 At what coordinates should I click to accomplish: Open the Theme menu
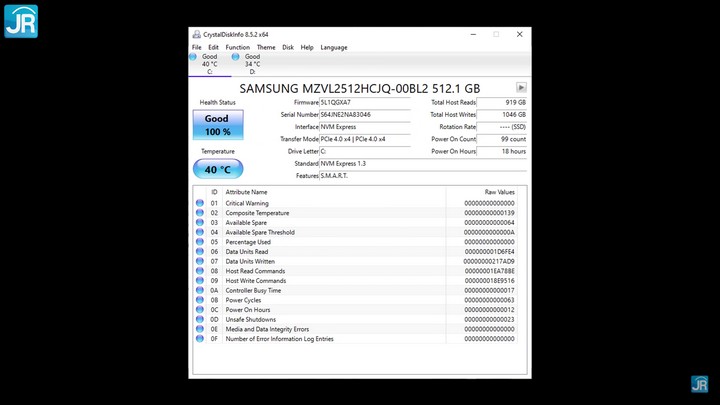[x=266, y=47]
